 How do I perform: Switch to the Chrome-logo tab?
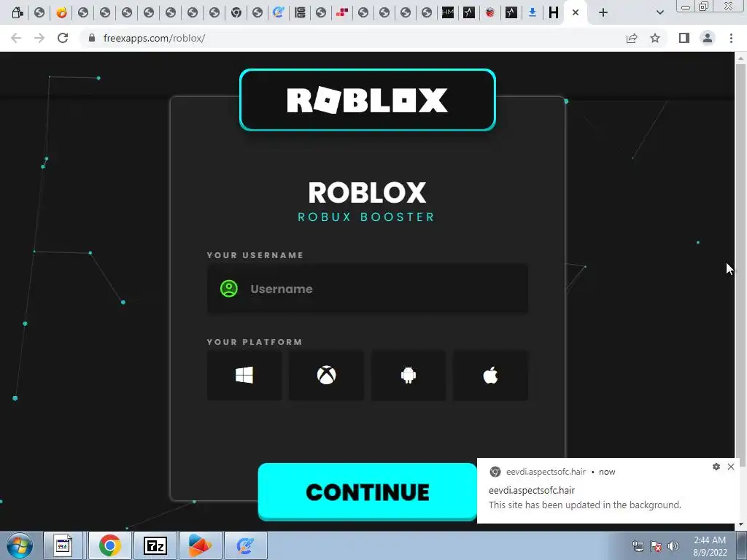tap(236, 13)
